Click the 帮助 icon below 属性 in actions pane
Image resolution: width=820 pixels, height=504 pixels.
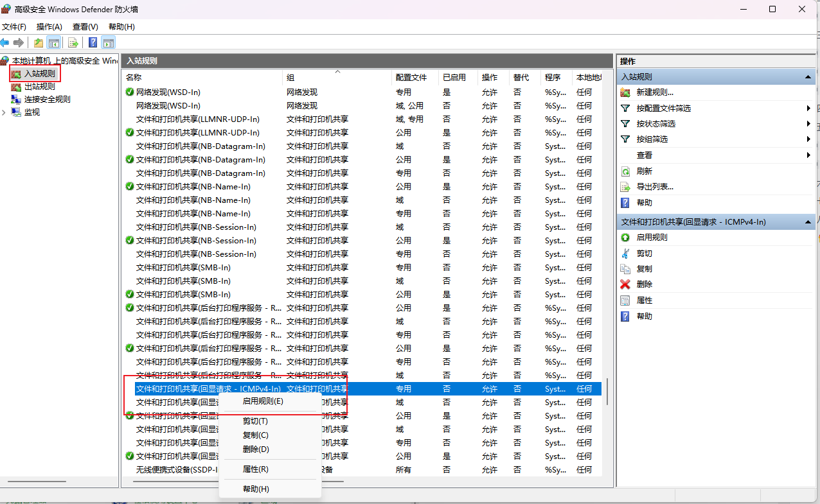pos(625,317)
